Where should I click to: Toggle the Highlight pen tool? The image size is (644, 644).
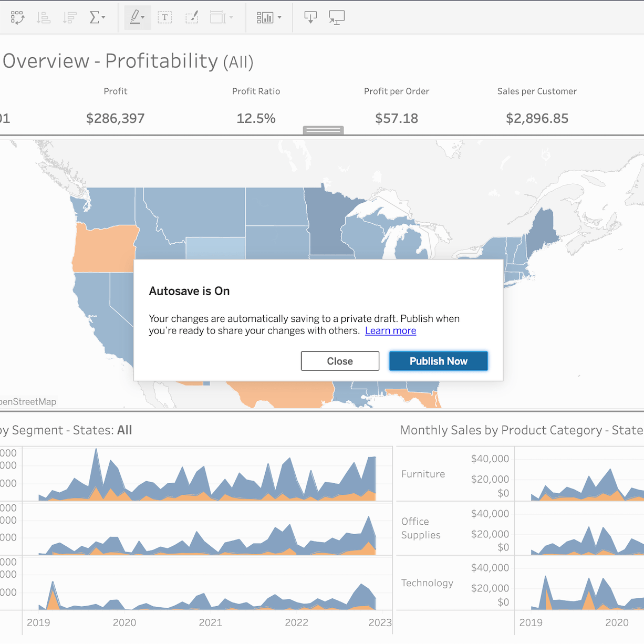point(137,18)
